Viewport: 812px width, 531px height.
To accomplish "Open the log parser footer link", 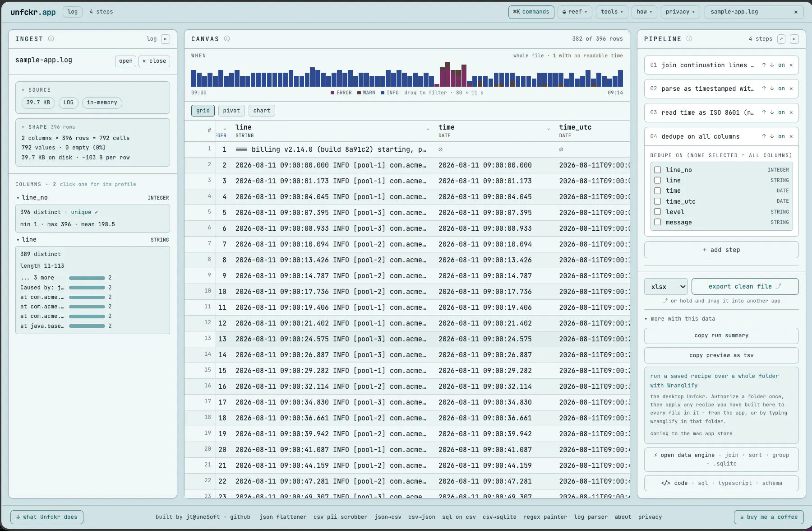I will pyautogui.click(x=591, y=517).
